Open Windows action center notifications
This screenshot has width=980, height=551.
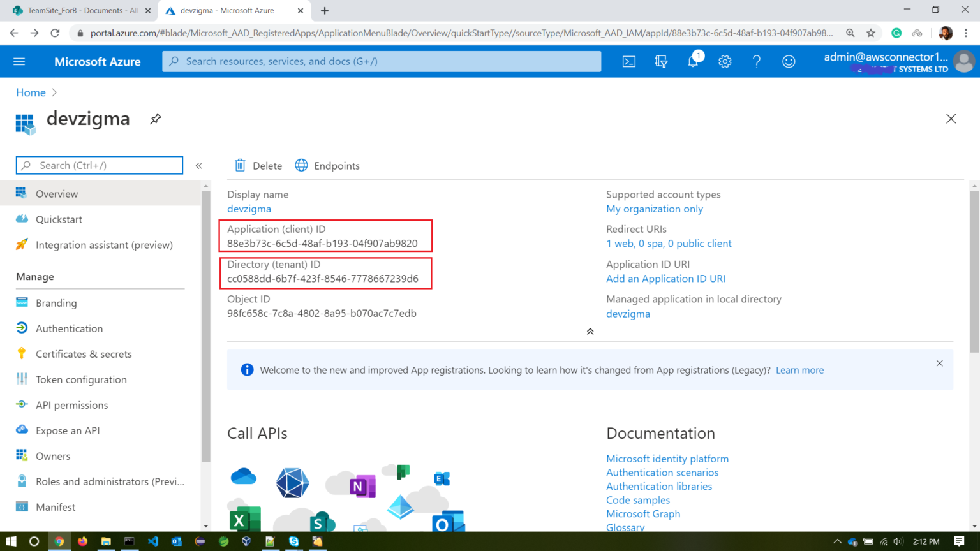click(959, 541)
